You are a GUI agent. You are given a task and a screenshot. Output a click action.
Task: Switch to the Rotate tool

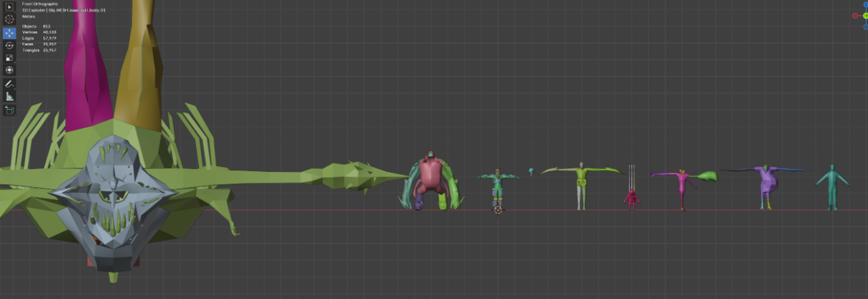point(9,45)
